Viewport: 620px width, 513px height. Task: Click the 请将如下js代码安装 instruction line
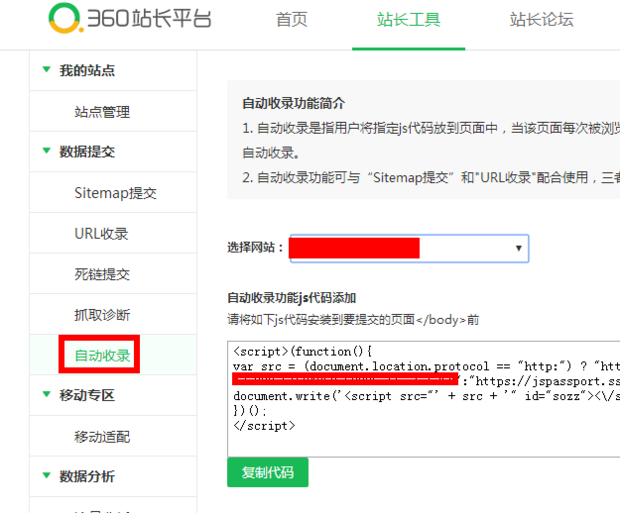pos(353,319)
